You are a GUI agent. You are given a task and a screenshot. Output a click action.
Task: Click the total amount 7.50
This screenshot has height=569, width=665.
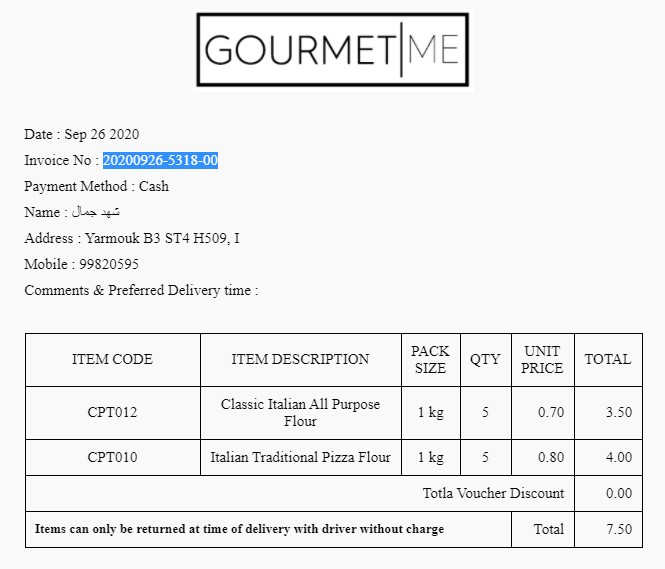pyautogui.click(x=619, y=529)
